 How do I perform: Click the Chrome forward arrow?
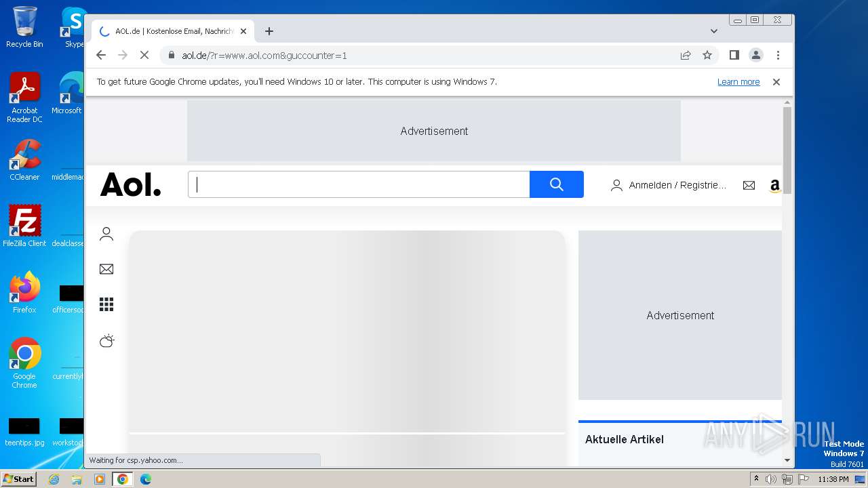point(123,55)
